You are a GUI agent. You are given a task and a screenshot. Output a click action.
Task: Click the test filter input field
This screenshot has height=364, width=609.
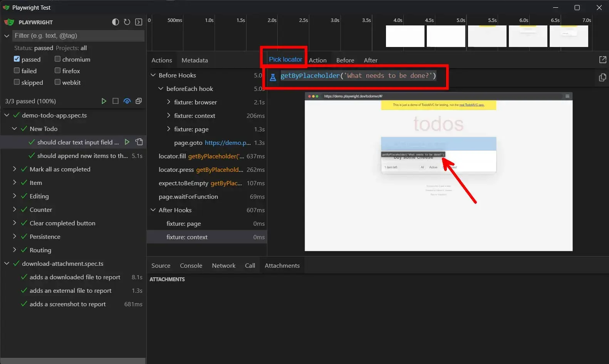79,35
